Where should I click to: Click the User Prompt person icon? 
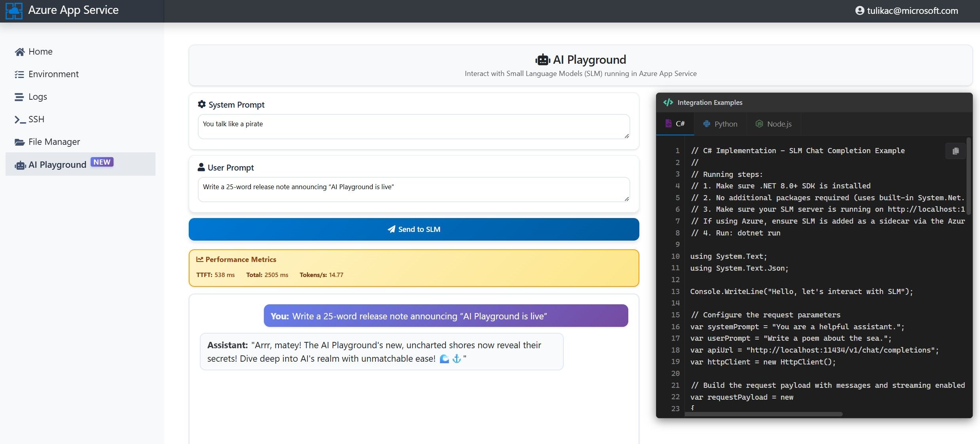tap(202, 167)
